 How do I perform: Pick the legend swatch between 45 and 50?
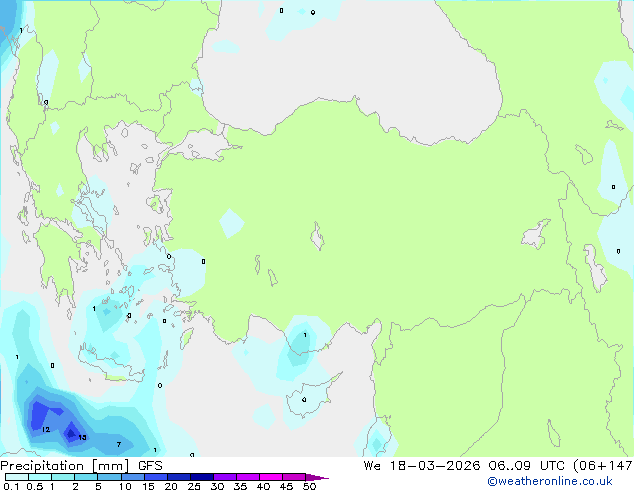tap(294, 477)
